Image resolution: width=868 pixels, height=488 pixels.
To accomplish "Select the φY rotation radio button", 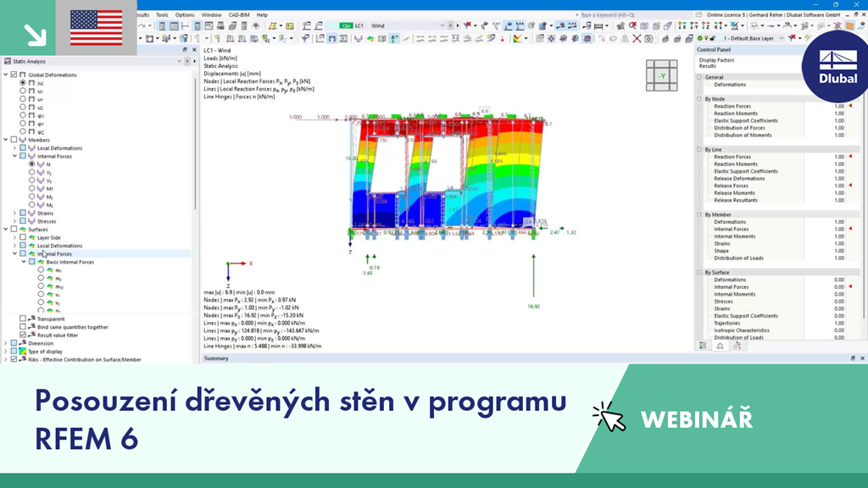I will tap(23, 124).
